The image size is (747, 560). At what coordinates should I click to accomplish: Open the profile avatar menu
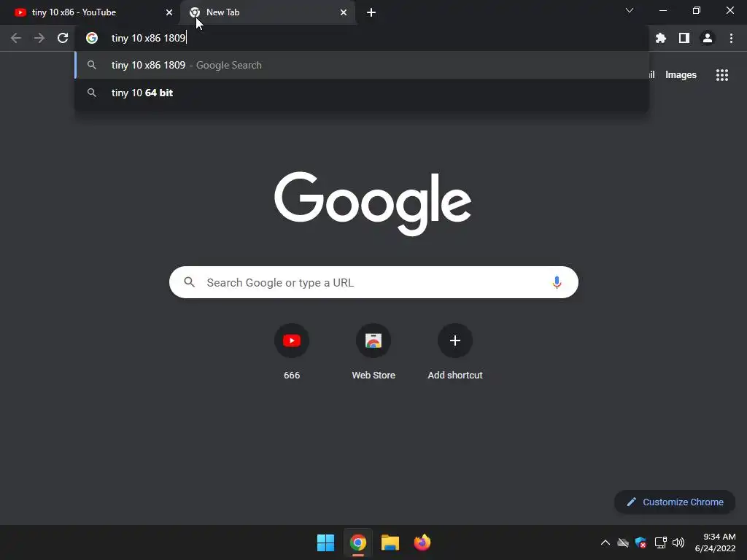point(708,38)
